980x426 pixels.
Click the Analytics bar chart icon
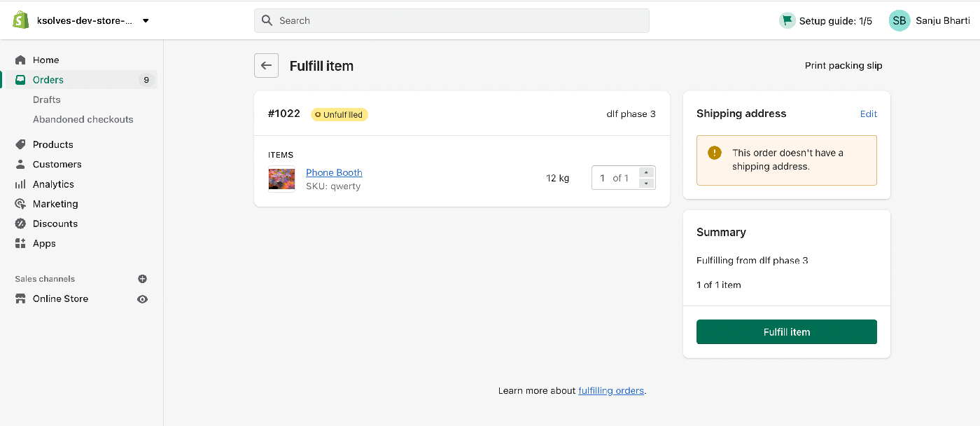point(20,184)
